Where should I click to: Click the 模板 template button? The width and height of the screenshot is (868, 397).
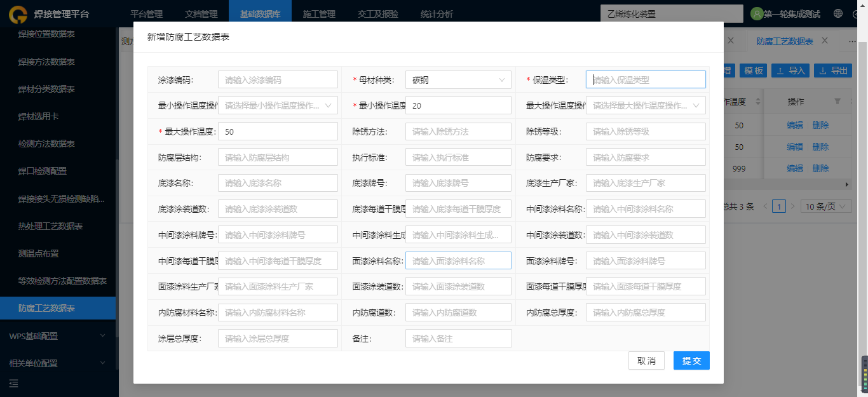pyautogui.click(x=754, y=71)
